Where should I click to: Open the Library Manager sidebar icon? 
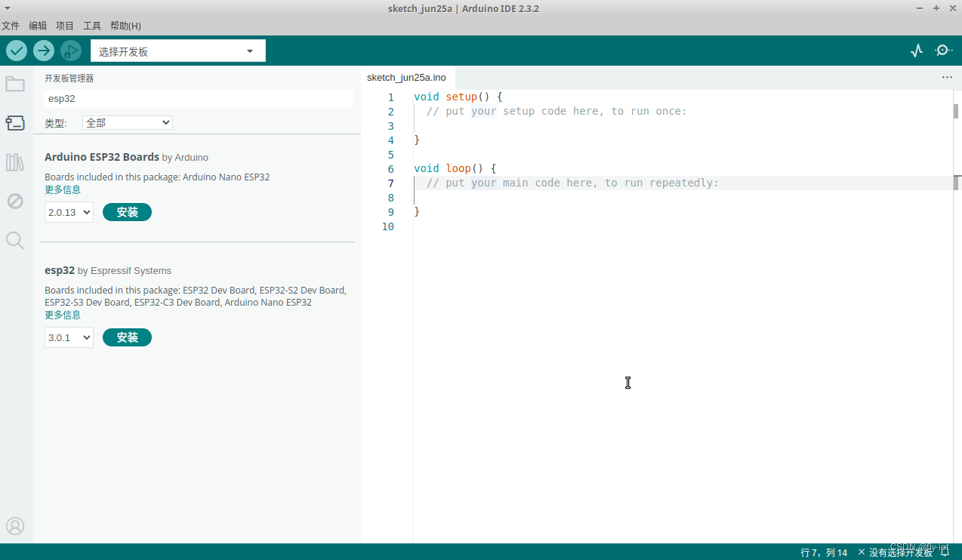[15, 162]
